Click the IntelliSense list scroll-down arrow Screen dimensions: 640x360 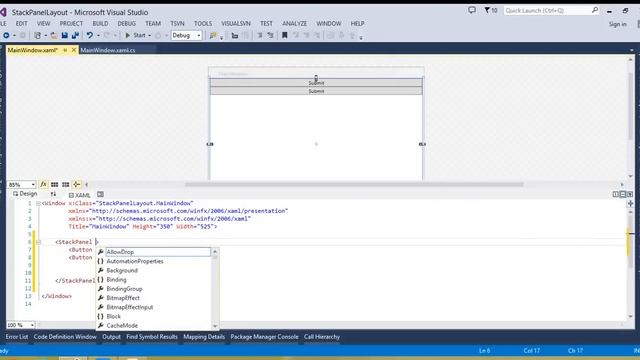215,326
